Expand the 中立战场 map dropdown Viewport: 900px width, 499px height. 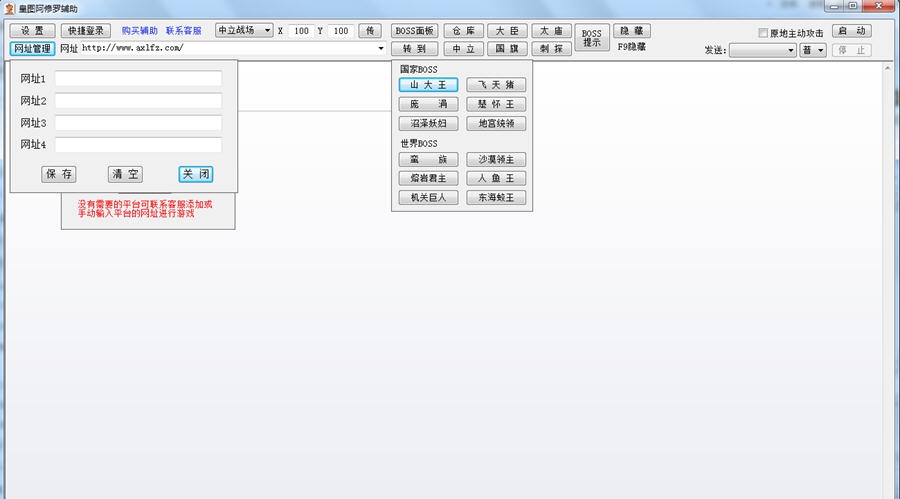pyautogui.click(x=244, y=30)
